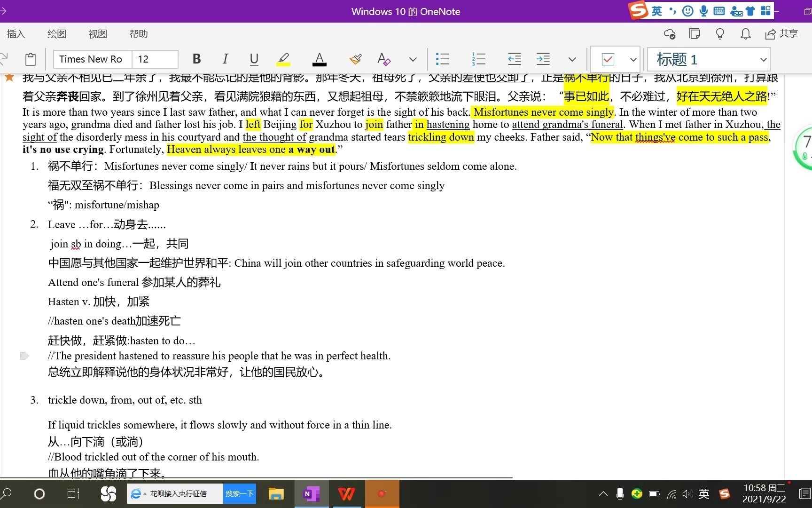
Task: Click the volume speaker tray icon
Action: 687,494
